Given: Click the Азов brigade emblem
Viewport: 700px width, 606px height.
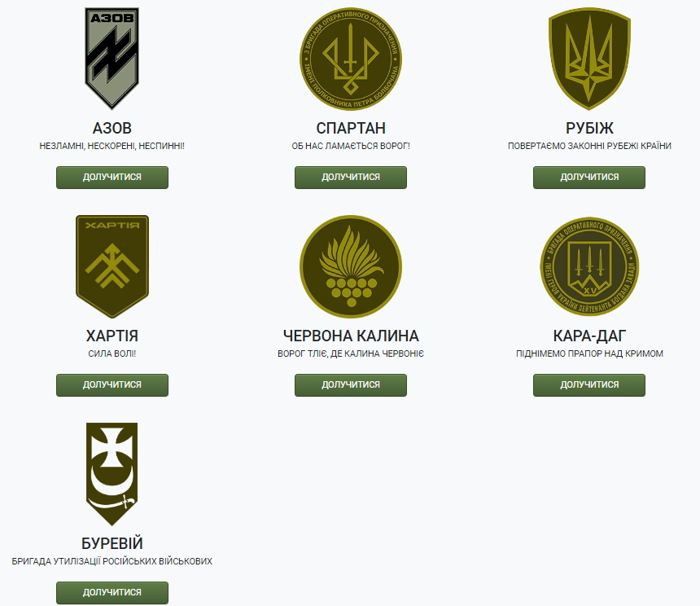Looking at the screenshot, I should point(112,58).
